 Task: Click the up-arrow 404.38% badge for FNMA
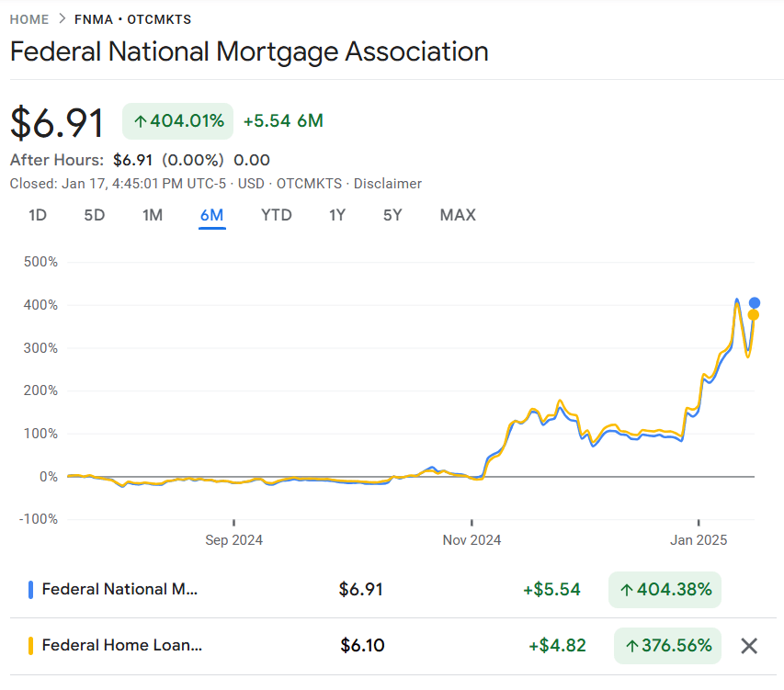click(665, 590)
